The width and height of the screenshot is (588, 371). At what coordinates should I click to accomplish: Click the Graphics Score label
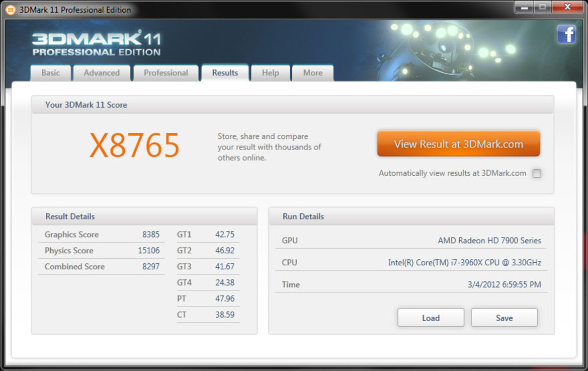pyautogui.click(x=71, y=235)
